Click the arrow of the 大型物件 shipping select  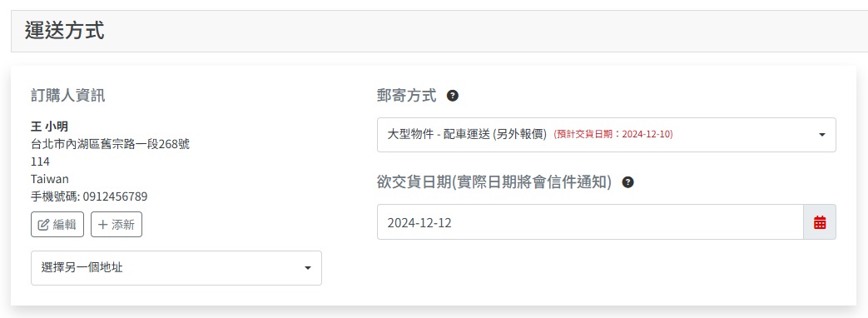822,135
